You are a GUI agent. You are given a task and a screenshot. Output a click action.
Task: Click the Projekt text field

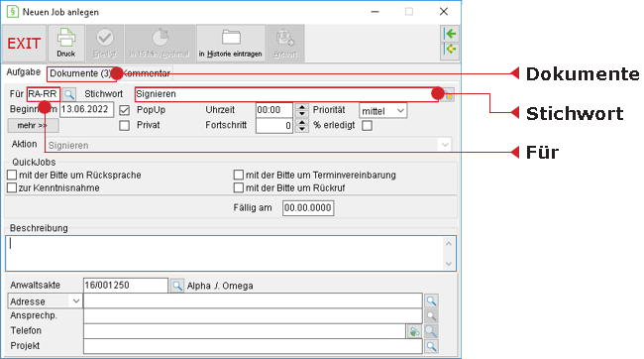[253, 346]
